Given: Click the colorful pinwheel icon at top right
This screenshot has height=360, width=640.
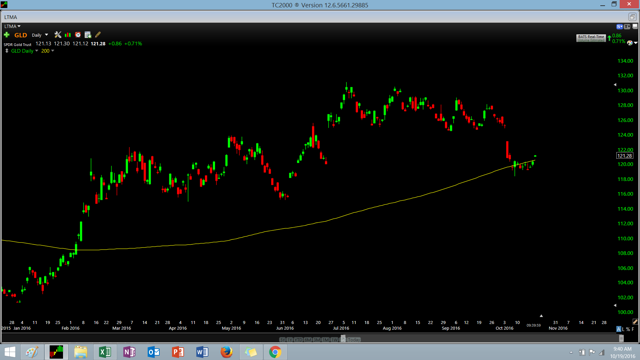Looking at the screenshot, I should tap(630, 43).
